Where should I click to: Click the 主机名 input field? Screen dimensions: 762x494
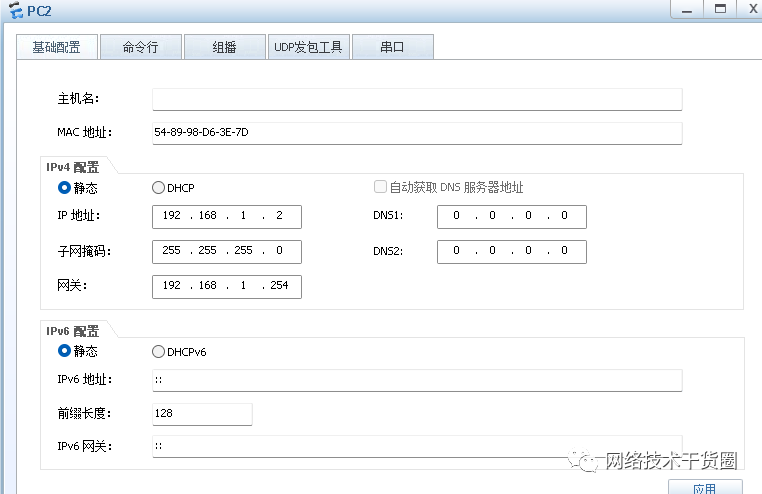pyautogui.click(x=417, y=100)
